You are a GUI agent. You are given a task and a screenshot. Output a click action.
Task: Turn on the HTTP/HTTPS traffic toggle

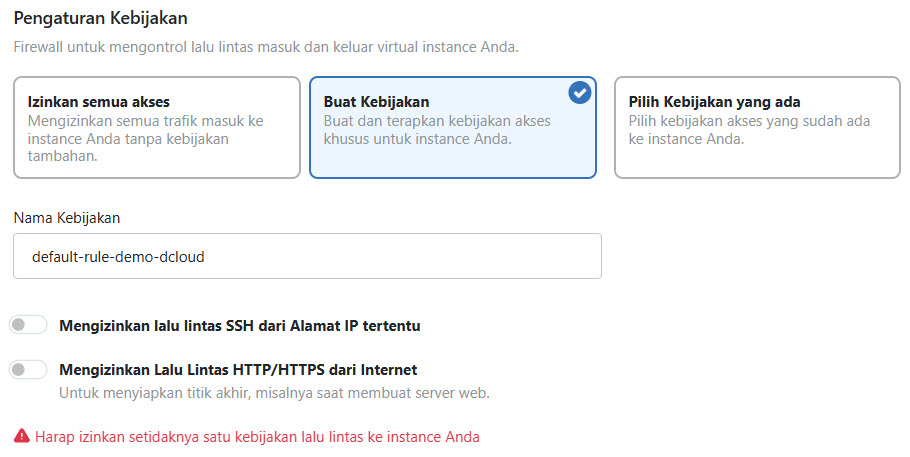[x=28, y=370]
